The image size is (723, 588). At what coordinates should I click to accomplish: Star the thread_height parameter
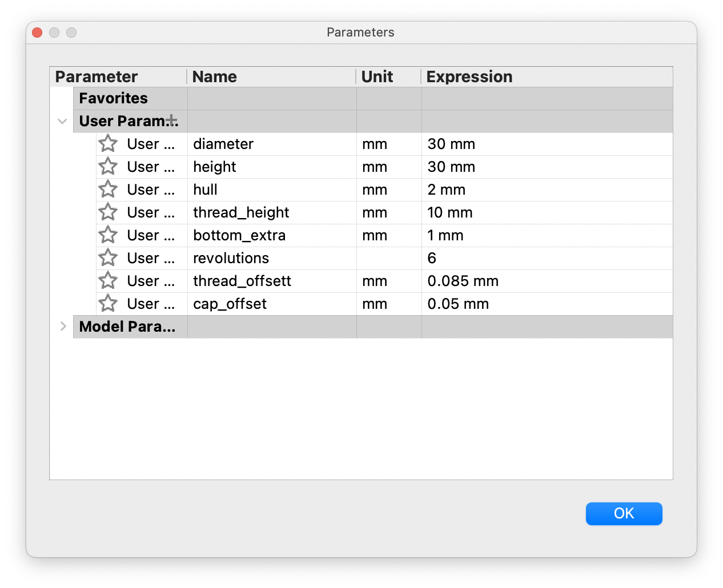(108, 212)
